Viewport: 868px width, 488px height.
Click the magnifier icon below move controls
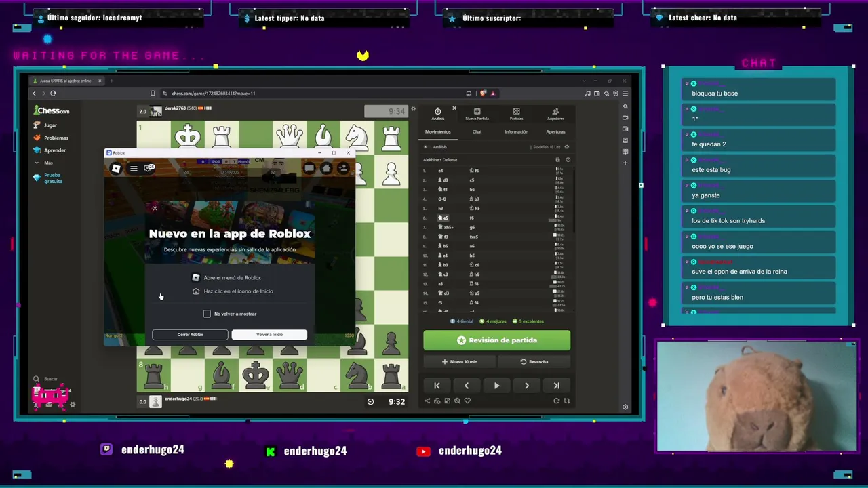(x=457, y=401)
